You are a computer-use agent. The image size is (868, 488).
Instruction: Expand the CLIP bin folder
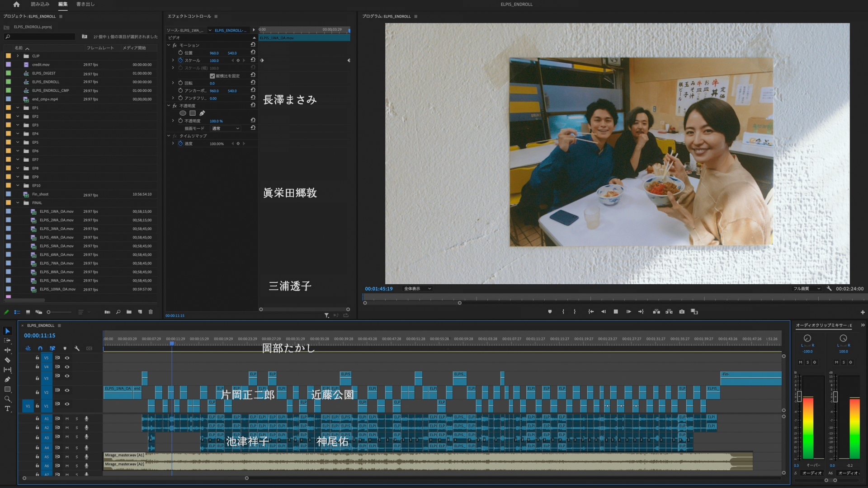[18, 56]
